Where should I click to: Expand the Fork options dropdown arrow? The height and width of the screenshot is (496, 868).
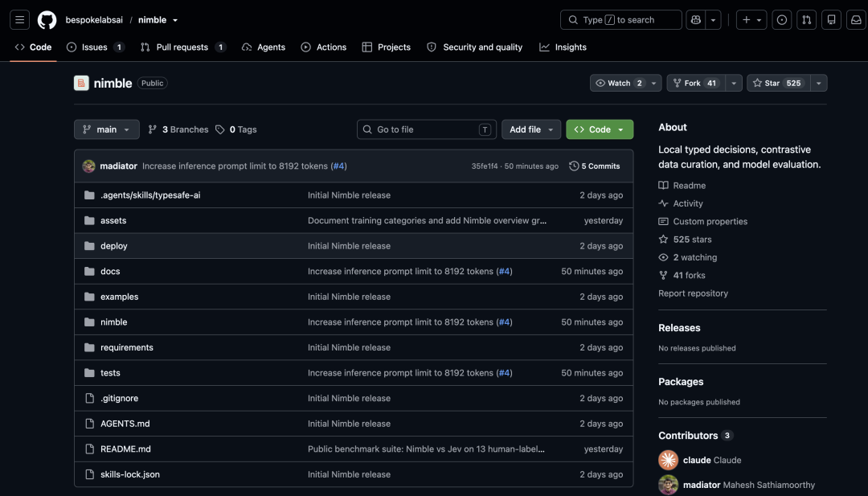coord(734,83)
